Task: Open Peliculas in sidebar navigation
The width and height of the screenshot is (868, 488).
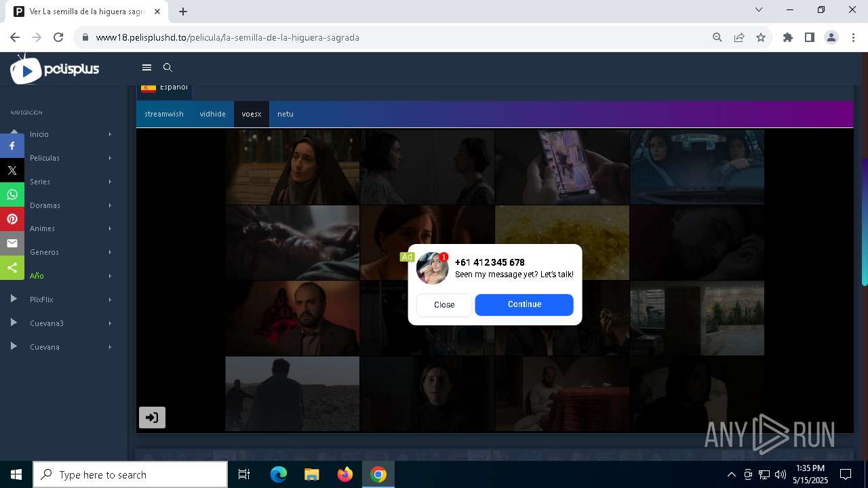Action: pyautogui.click(x=45, y=158)
